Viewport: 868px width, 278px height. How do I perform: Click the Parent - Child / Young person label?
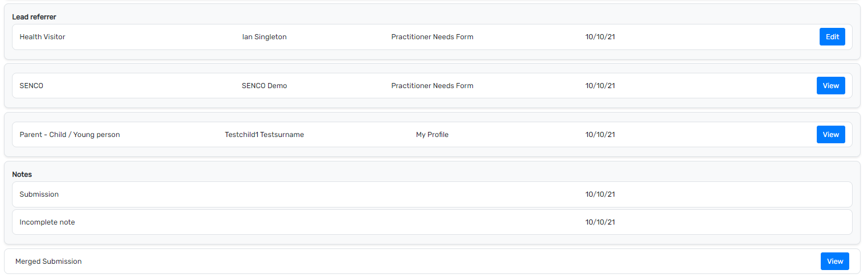pos(69,135)
